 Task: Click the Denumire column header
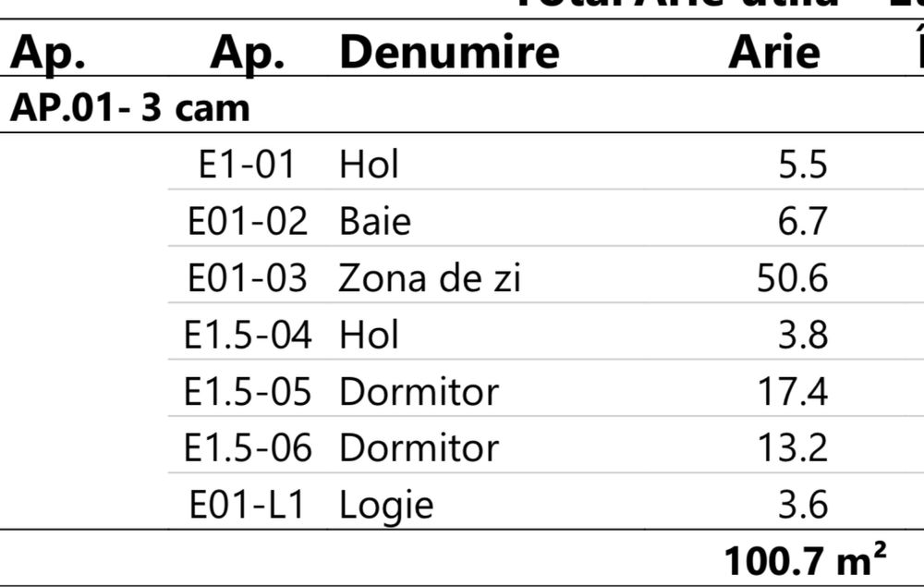[449, 53]
